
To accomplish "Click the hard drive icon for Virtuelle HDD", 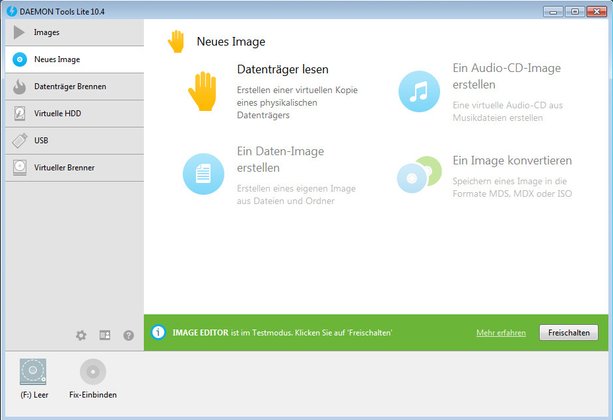I will coord(20,113).
